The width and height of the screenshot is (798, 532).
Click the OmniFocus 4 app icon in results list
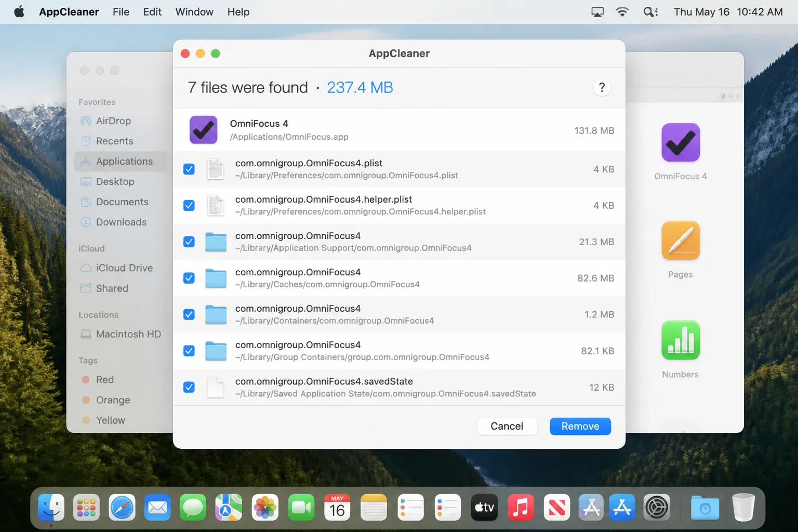[x=203, y=130]
